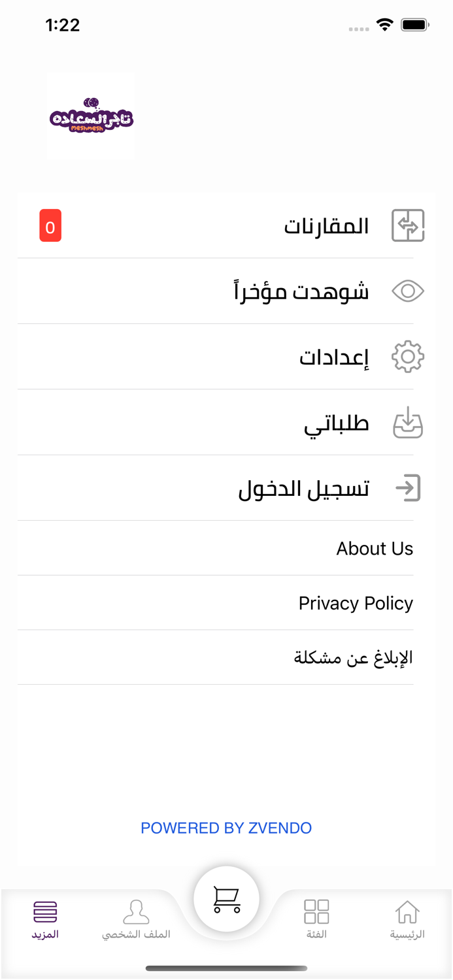Open the إعدادات menu entry
Image resolution: width=453 pixels, height=980 pixels.
(335, 357)
